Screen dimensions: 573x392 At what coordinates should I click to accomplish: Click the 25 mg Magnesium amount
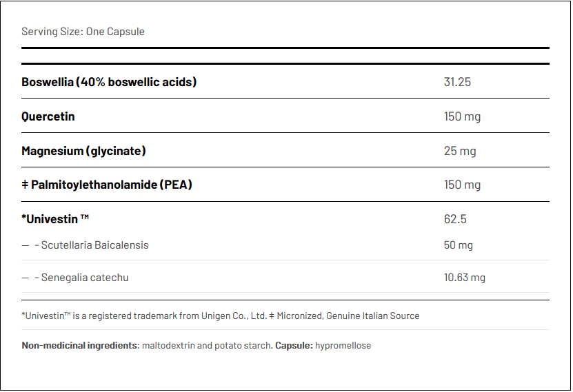pos(460,151)
